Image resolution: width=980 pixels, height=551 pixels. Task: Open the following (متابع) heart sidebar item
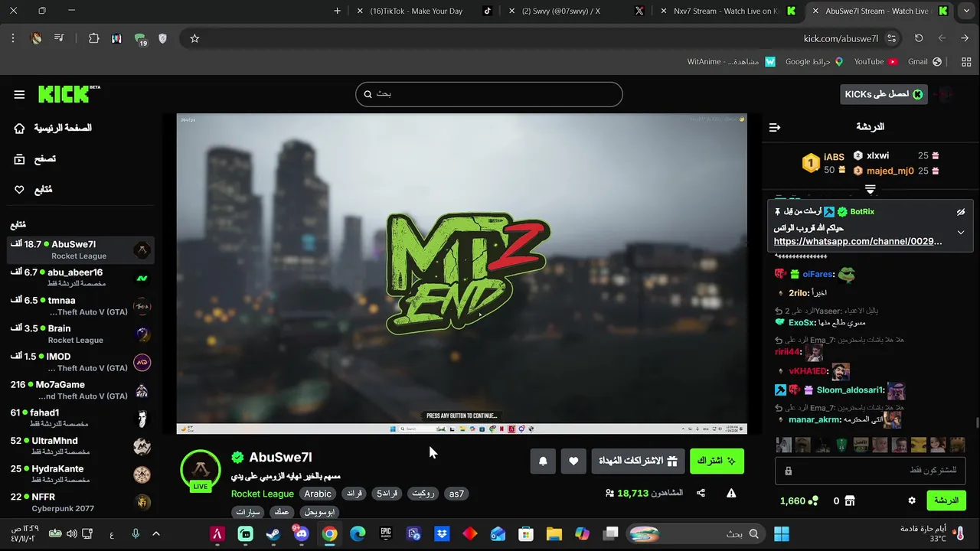[34, 189]
